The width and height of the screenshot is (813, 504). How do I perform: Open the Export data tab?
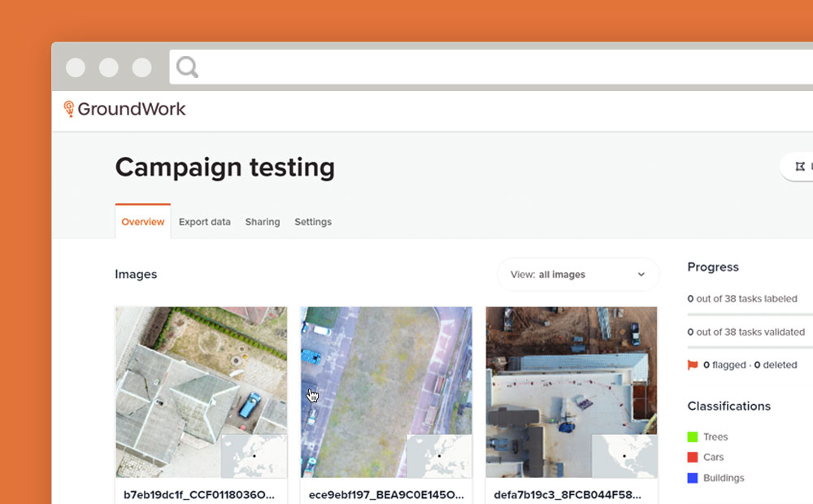(x=204, y=222)
